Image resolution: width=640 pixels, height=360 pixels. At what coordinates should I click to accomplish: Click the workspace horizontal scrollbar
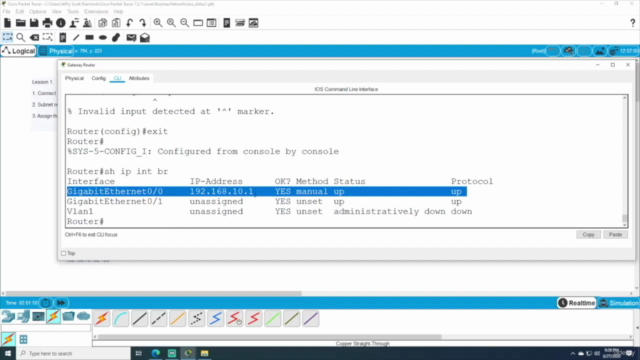coord(153,293)
